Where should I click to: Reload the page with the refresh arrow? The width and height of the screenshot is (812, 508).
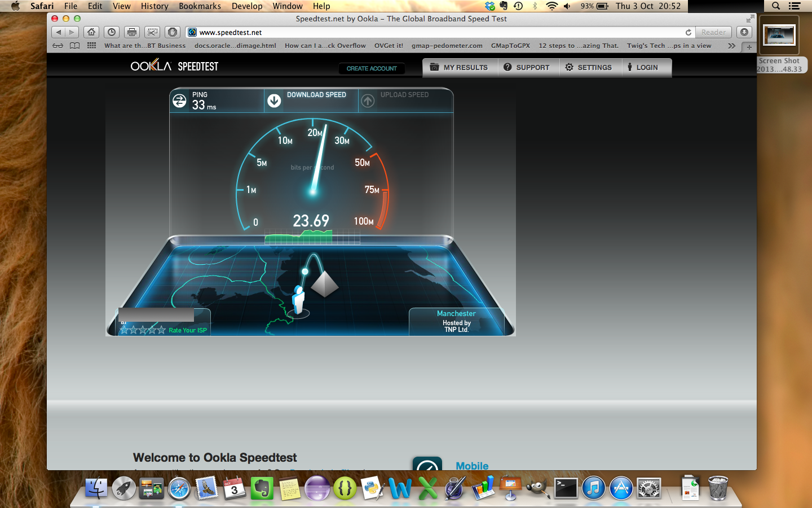[688, 32]
